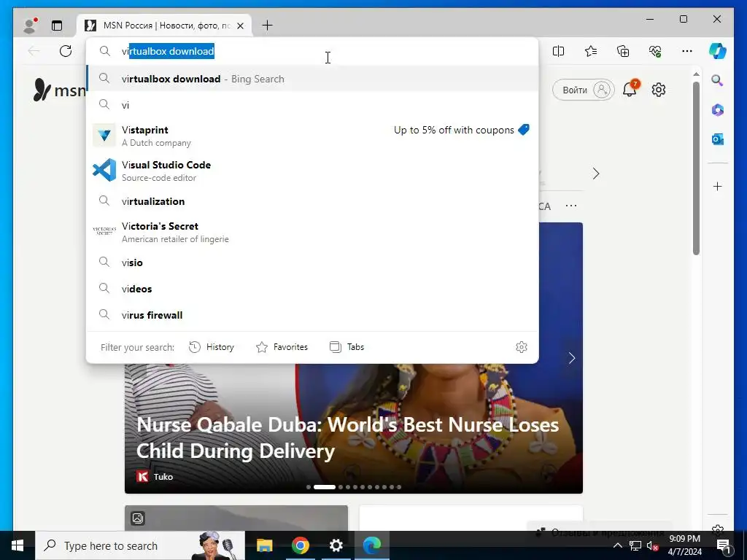
Task: Open MSN page settings gear
Action: click(659, 90)
